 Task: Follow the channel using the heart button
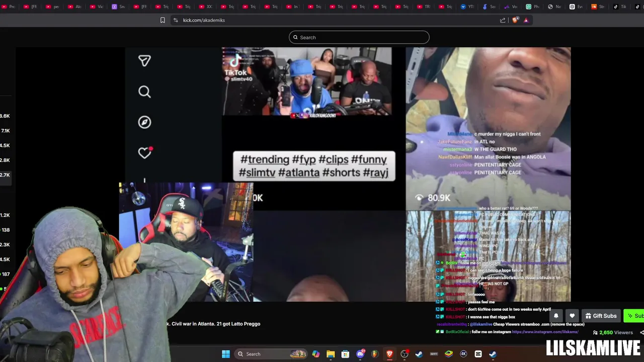(x=572, y=316)
